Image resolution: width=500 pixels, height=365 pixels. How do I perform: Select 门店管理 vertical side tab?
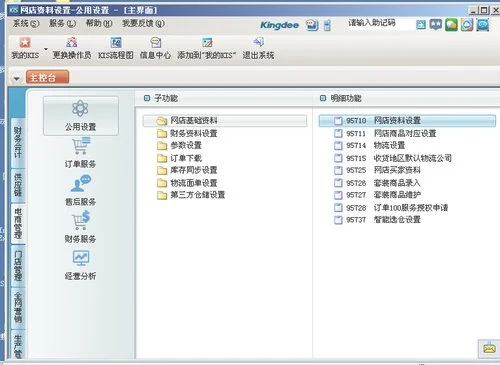[x=18, y=266]
